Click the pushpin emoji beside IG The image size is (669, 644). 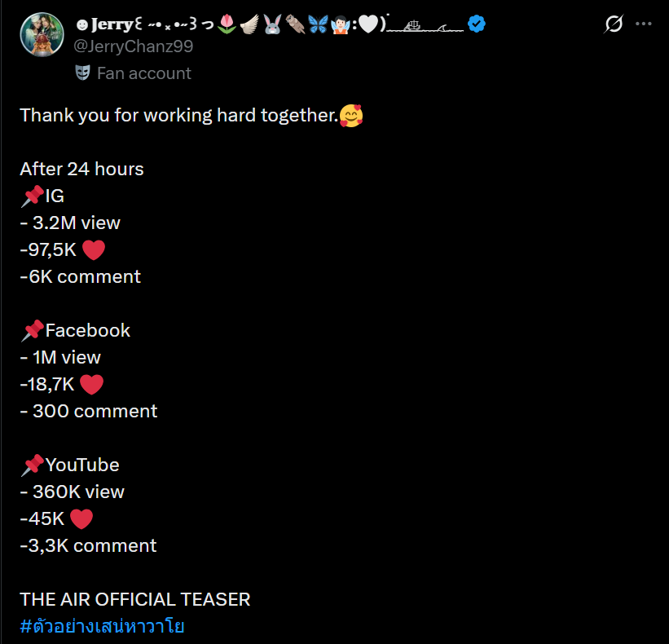pos(33,196)
